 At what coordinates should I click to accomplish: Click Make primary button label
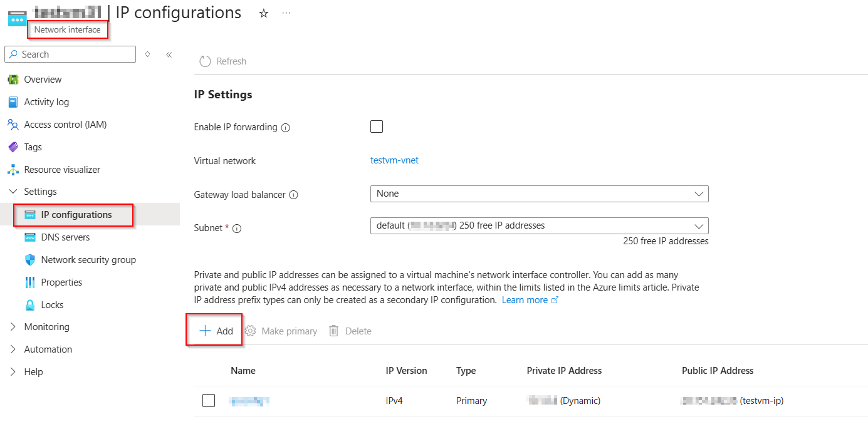point(289,331)
